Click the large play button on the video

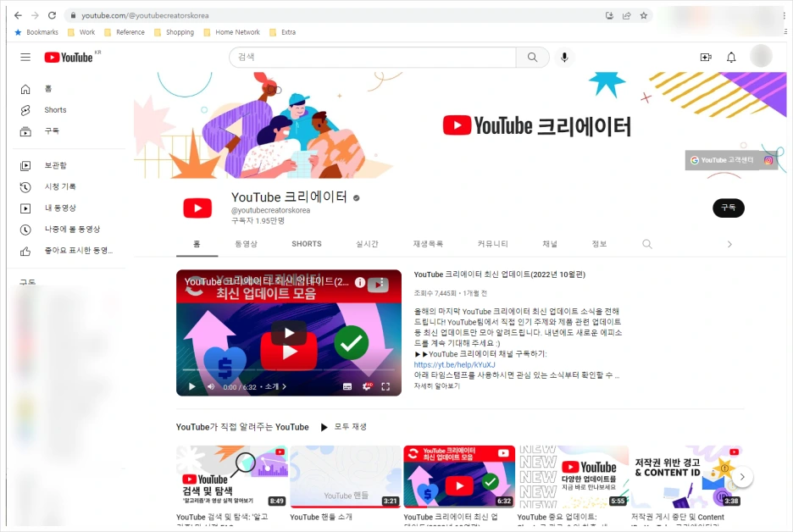click(x=289, y=333)
